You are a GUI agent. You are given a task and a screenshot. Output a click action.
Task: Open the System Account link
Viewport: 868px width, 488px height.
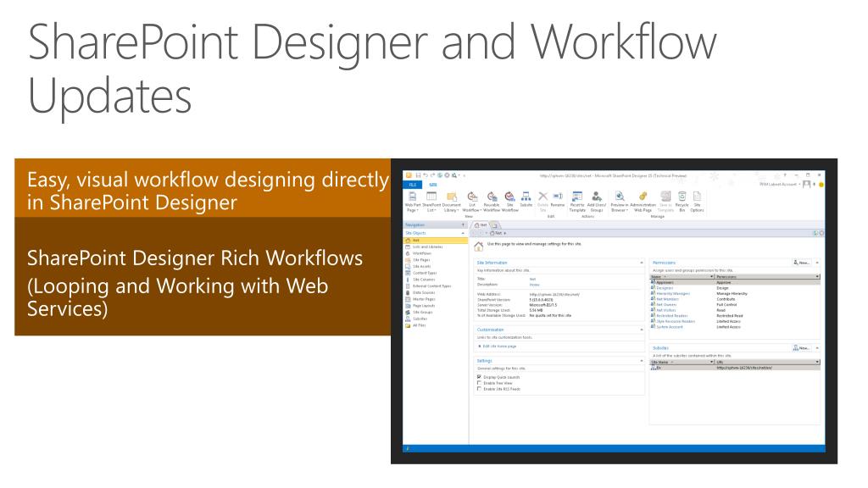pos(670,327)
